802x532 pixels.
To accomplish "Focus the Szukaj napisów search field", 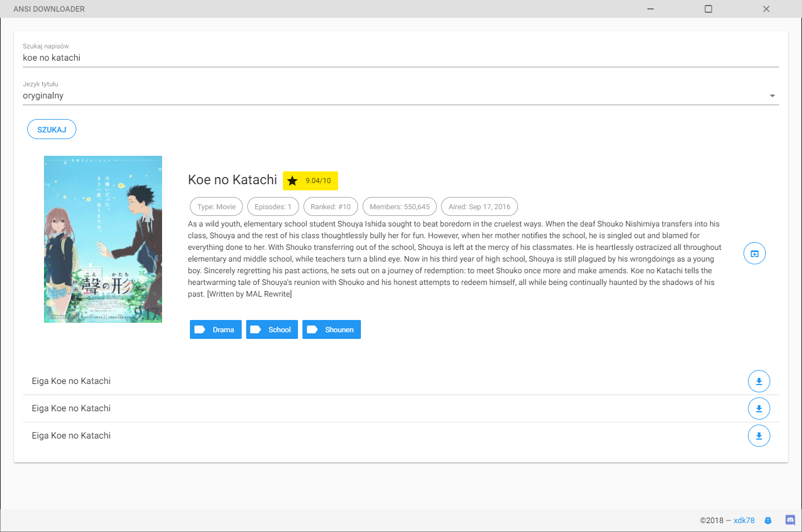I will (x=401, y=58).
